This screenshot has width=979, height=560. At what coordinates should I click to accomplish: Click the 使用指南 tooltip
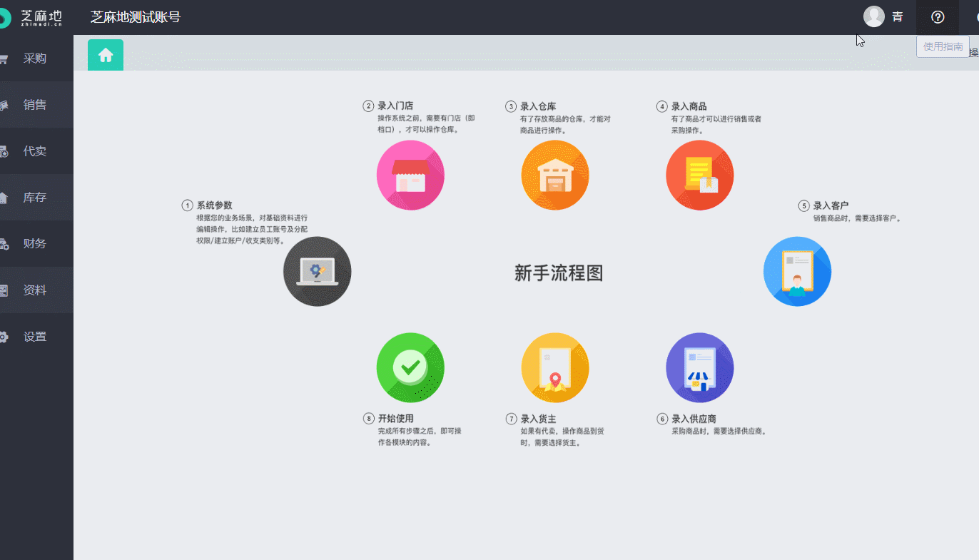tap(943, 47)
